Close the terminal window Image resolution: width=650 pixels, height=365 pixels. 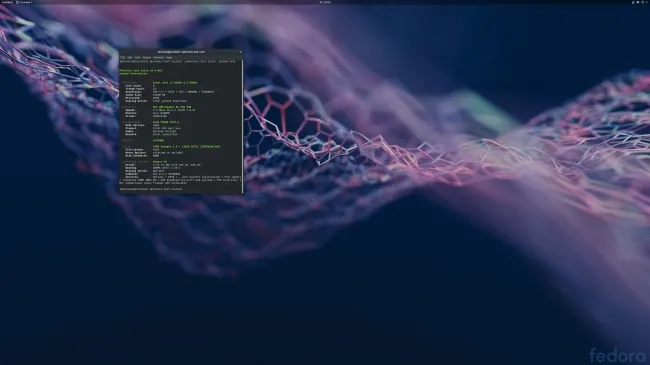tap(240, 52)
